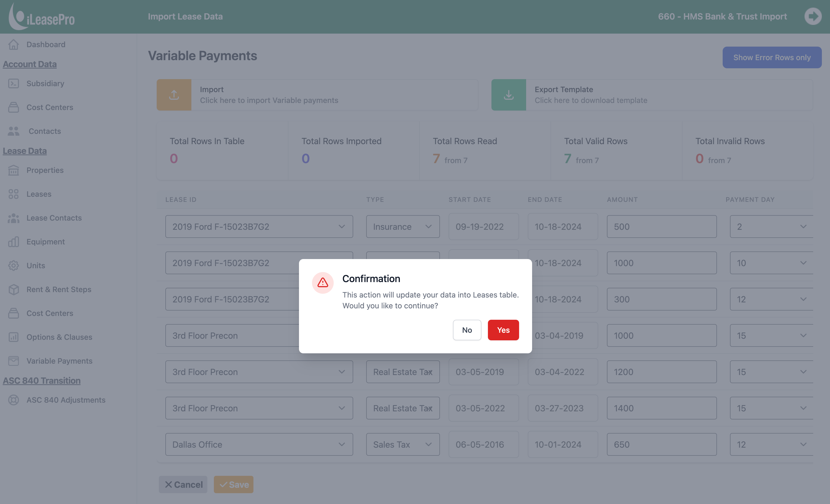This screenshot has height=504, width=830.
Task: Open Dashboard from the sidebar
Action: pos(46,44)
